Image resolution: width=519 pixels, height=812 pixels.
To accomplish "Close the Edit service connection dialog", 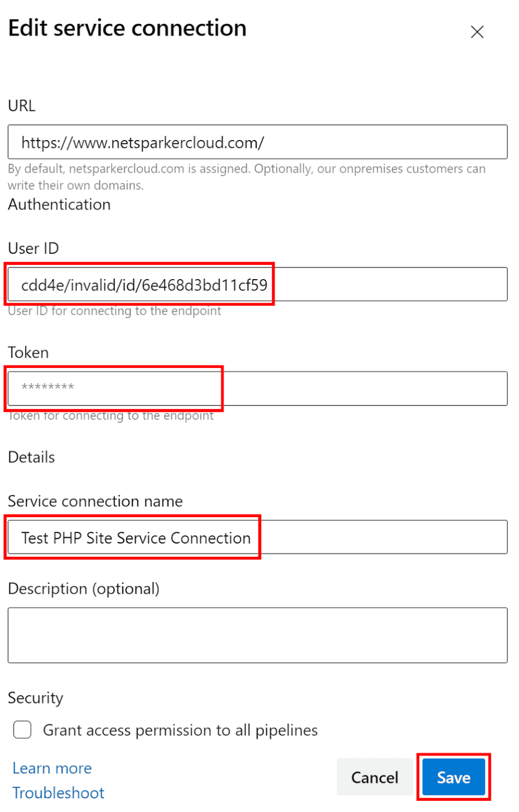I will point(476,32).
